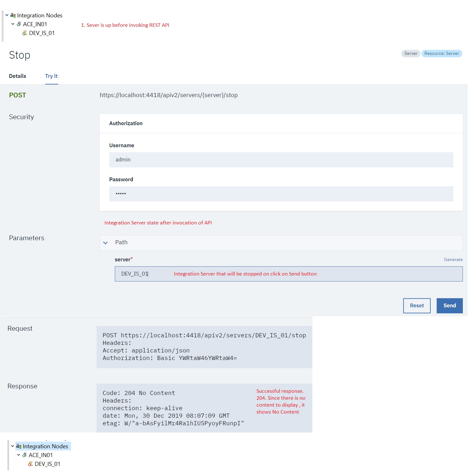Click inside the Password field
Image resolution: width=472 pixels, height=476 pixels.
pos(281,194)
